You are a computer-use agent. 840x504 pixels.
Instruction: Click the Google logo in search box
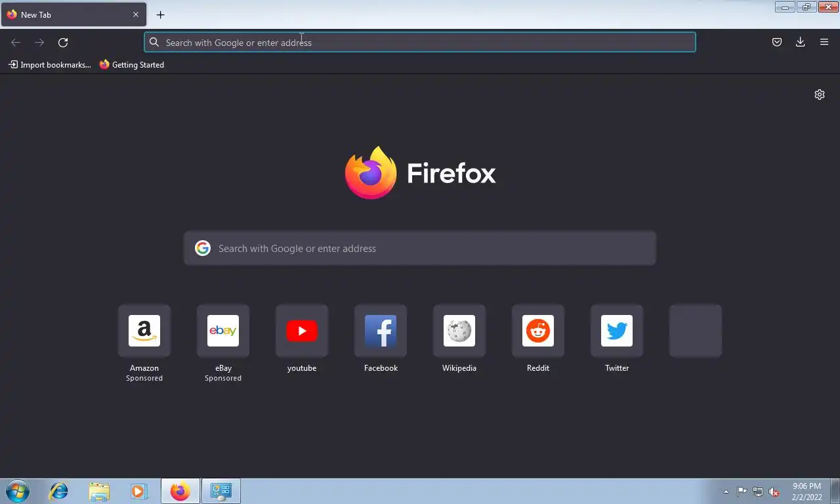(x=203, y=248)
